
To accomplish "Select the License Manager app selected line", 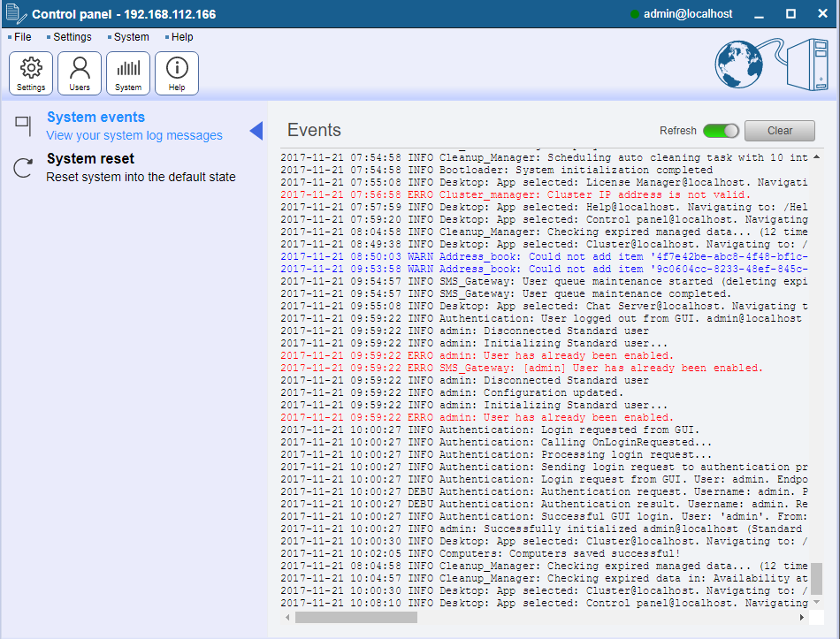I will [545, 182].
